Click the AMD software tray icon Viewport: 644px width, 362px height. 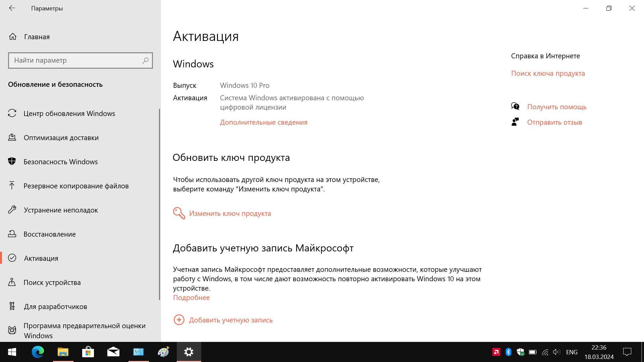point(496,352)
